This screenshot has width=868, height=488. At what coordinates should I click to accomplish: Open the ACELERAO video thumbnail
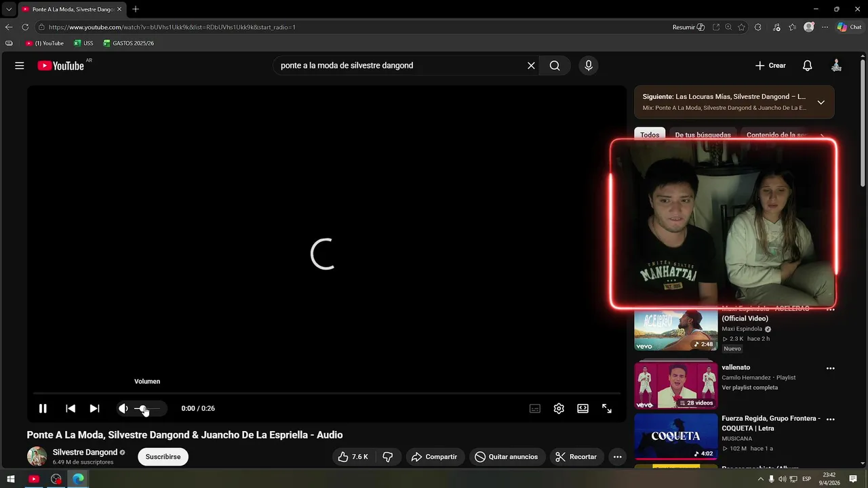tap(675, 329)
